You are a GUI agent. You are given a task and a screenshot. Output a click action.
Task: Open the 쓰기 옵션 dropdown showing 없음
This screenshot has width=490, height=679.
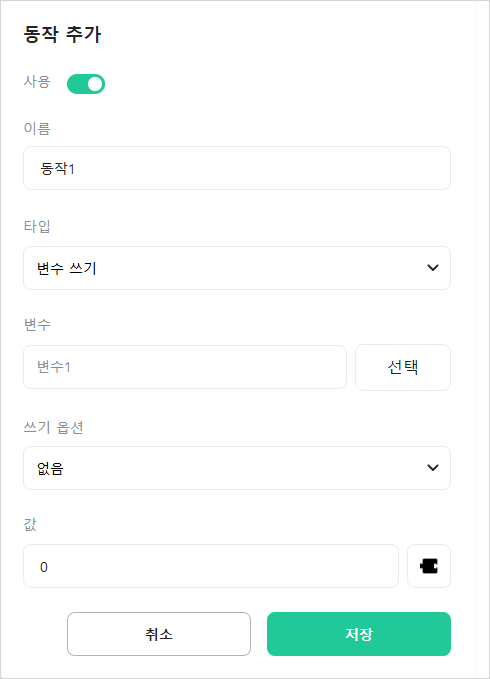pyautogui.click(x=237, y=468)
